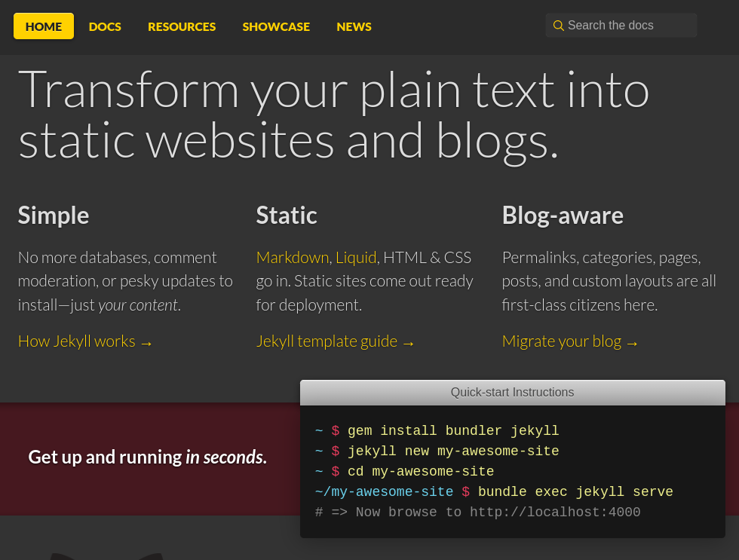Open How Jekyll works link

[x=84, y=341]
